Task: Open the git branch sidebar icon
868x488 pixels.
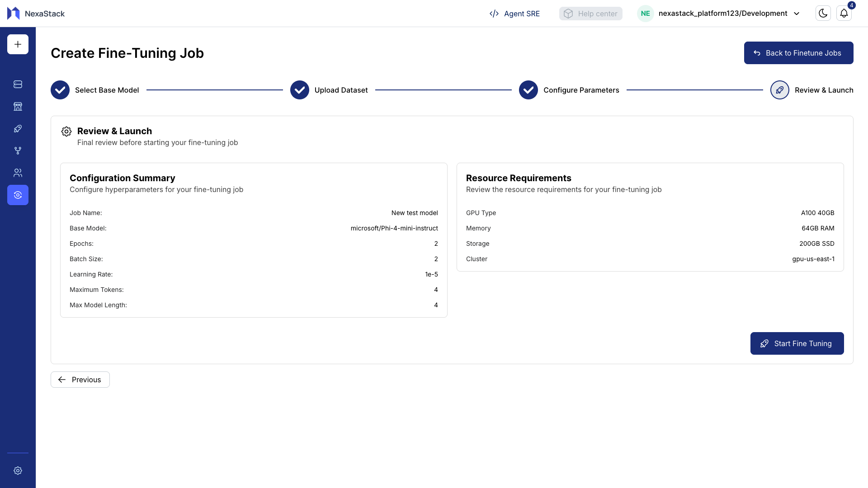Action: pyautogui.click(x=18, y=151)
